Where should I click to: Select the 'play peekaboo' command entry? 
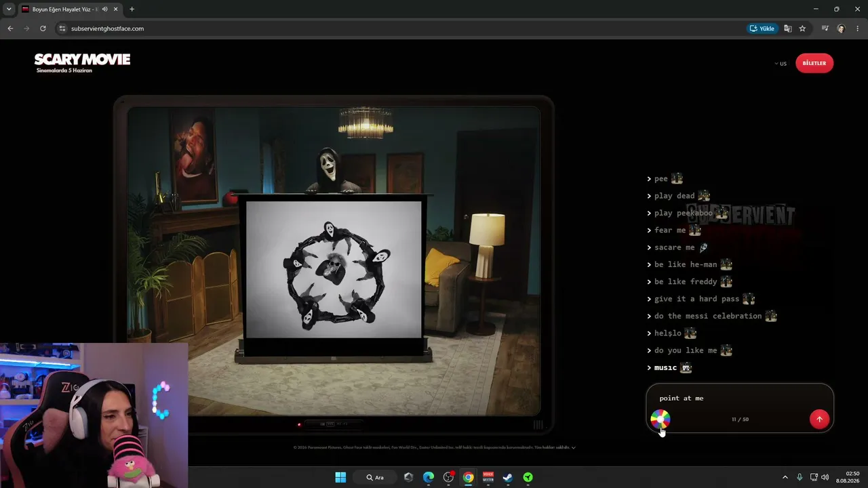(x=688, y=213)
